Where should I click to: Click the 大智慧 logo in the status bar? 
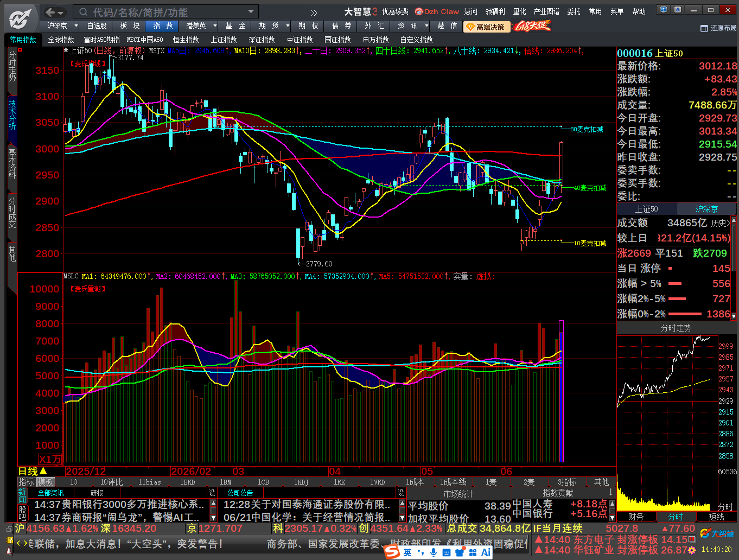click(x=717, y=534)
